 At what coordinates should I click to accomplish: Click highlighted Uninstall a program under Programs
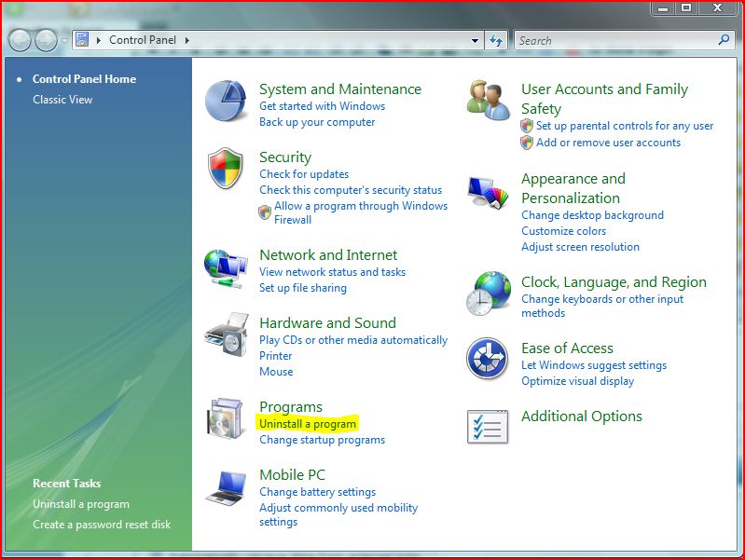point(308,424)
